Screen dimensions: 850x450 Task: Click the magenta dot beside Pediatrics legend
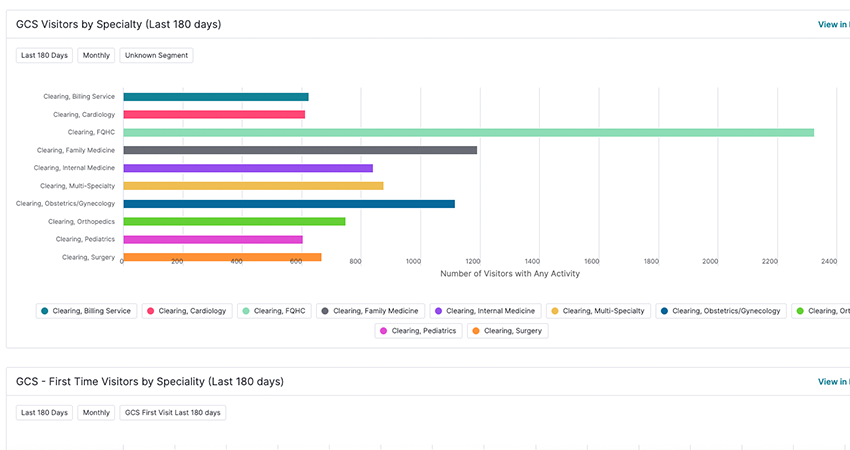(384, 331)
